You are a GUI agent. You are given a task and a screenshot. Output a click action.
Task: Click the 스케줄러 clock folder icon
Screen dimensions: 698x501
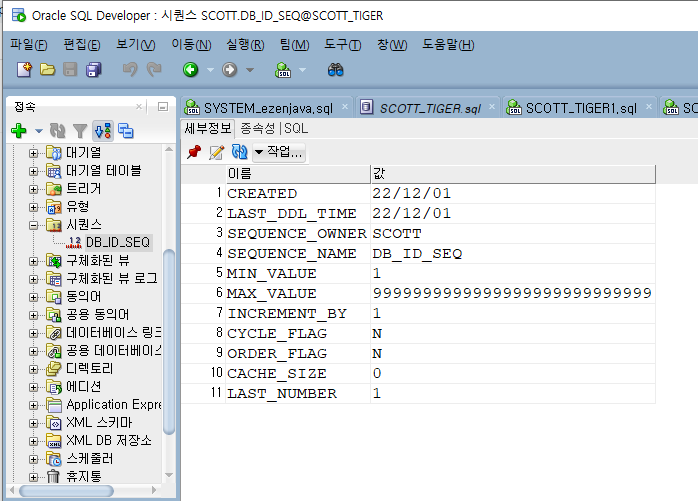[53, 459]
